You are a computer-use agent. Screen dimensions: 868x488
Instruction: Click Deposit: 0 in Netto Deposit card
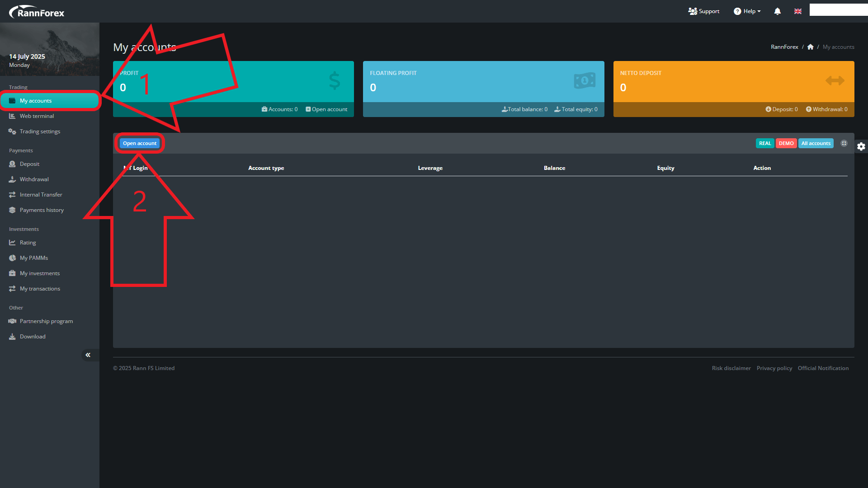[782, 109]
